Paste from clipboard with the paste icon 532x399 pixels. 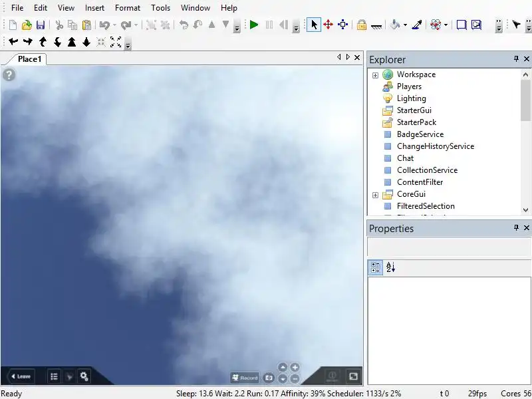pos(87,25)
